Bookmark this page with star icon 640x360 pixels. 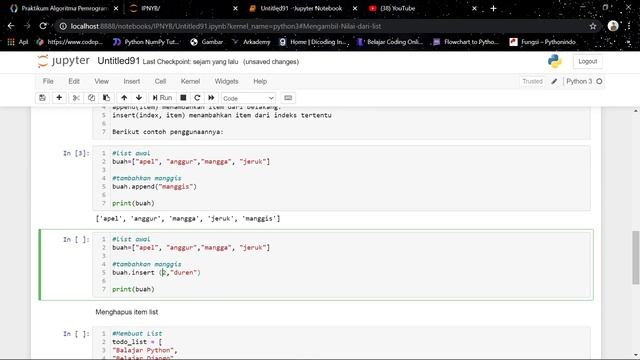point(593,26)
